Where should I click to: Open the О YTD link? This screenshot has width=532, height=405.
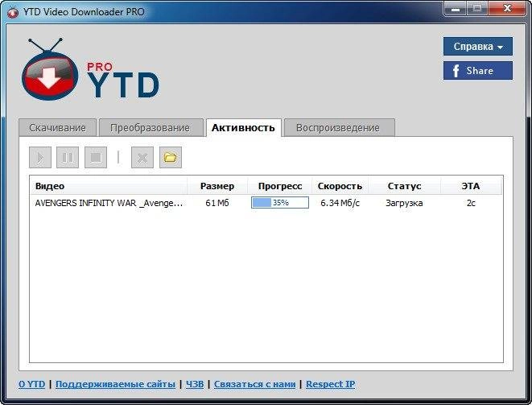32,384
